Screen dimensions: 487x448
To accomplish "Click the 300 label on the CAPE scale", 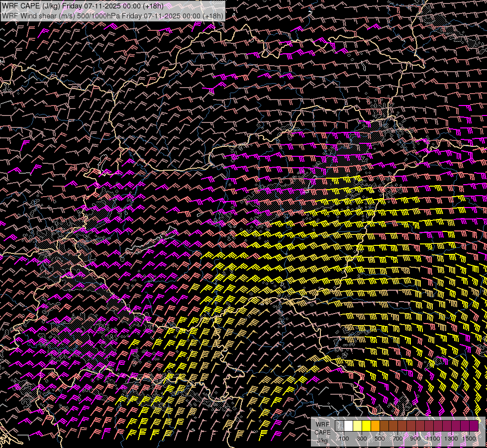I will pyautogui.click(x=362, y=439).
